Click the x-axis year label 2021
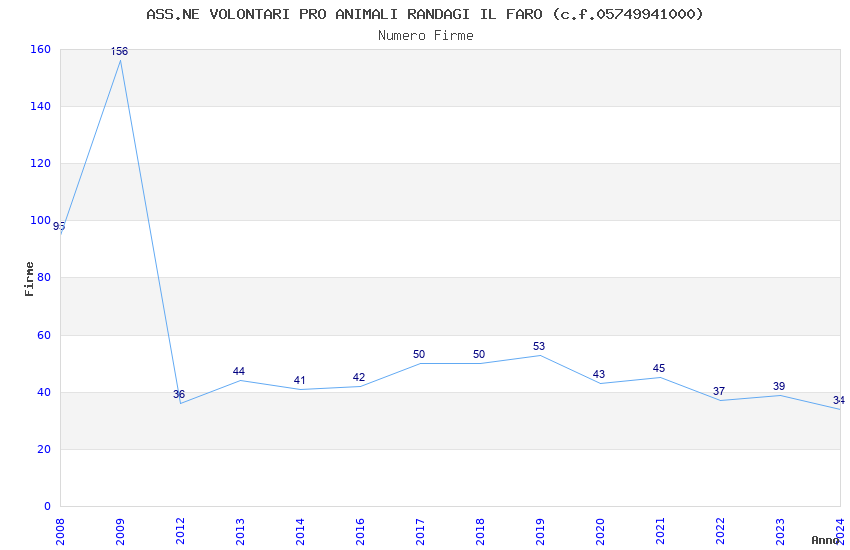This screenshot has width=850, height=550. (x=660, y=532)
